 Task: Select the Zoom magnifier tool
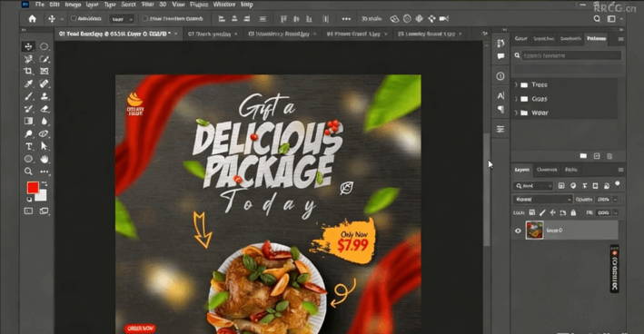click(x=28, y=172)
